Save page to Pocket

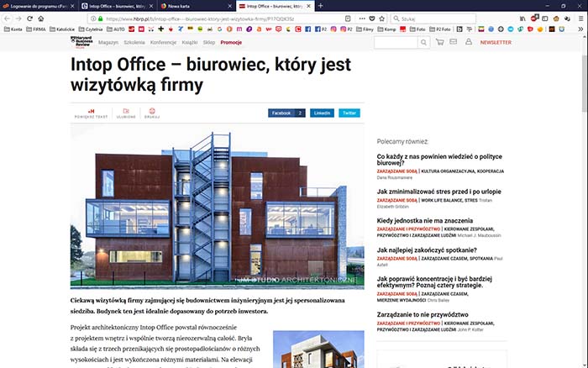(372, 18)
